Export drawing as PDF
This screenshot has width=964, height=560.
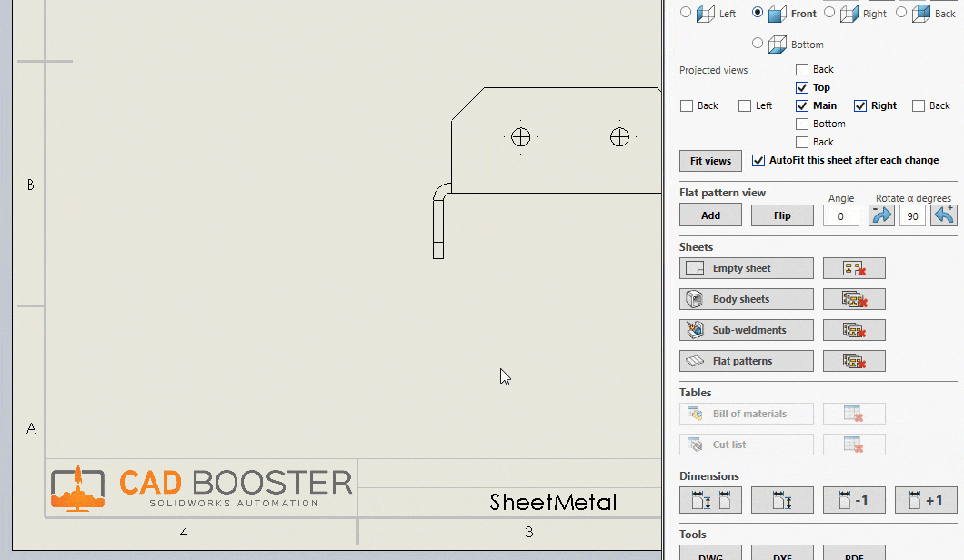click(854, 553)
